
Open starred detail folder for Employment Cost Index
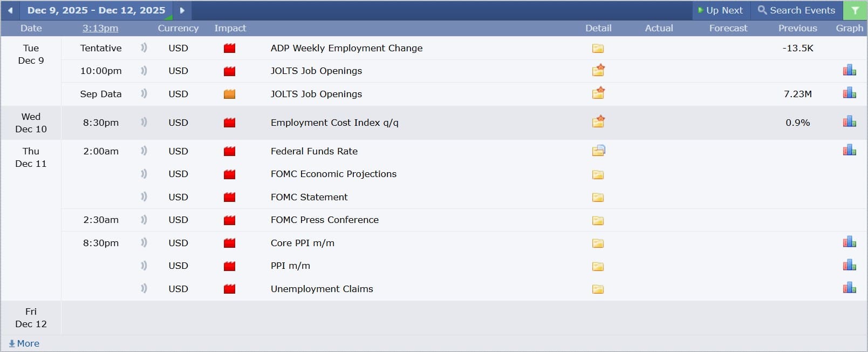[598, 122]
